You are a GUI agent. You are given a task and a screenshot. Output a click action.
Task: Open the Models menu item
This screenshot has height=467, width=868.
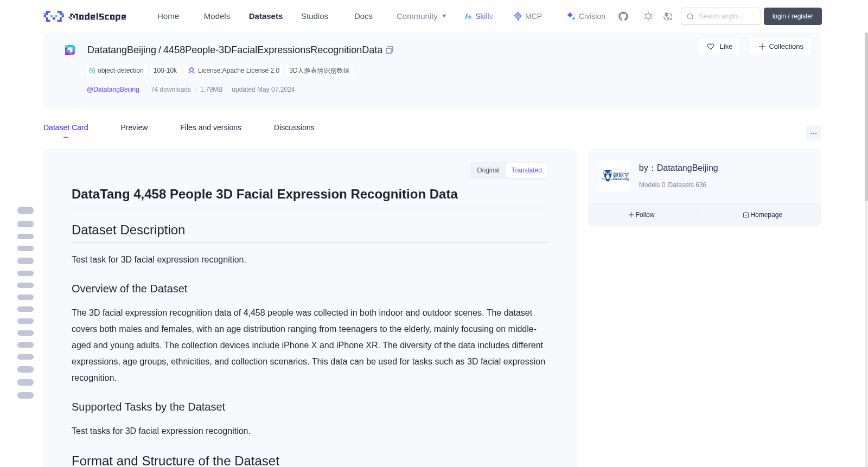click(217, 16)
